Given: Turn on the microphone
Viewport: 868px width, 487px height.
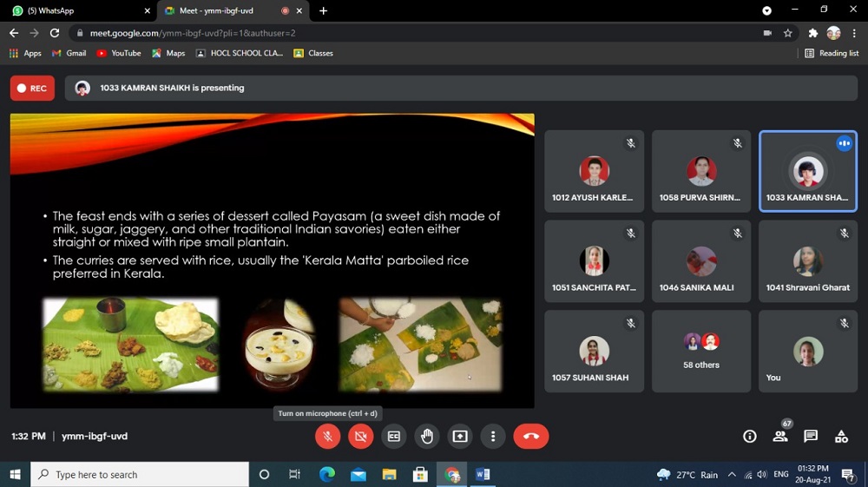Looking at the screenshot, I should [x=327, y=436].
